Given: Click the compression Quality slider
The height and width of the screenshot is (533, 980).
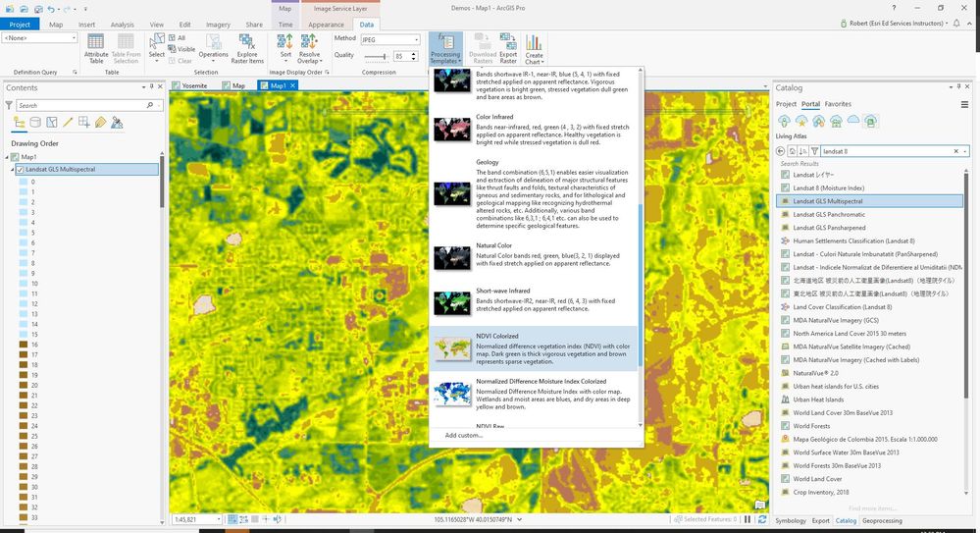Looking at the screenshot, I should coord(376,56).
